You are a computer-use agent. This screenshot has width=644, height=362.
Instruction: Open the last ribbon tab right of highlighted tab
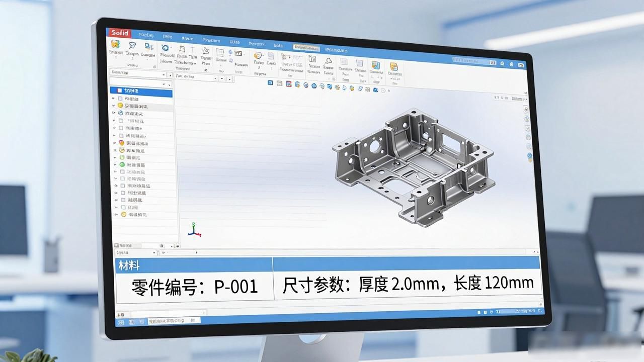(336, 50)
